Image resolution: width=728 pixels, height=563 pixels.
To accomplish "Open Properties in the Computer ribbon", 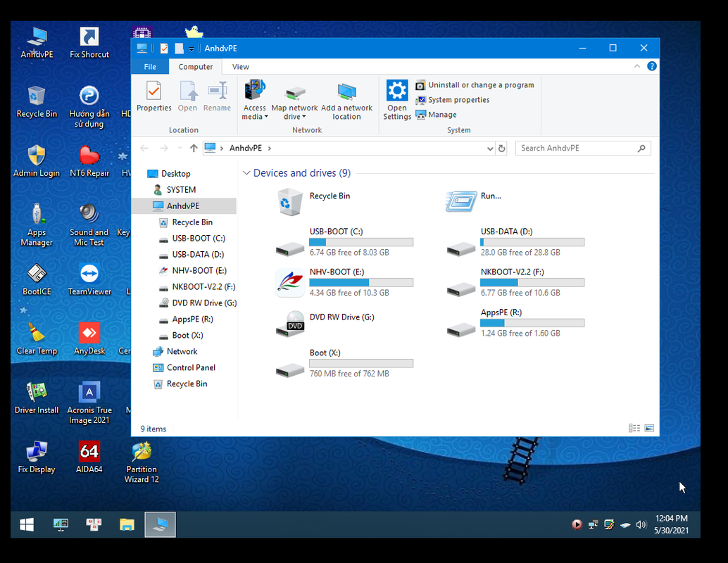I will (x=153, y=96).
